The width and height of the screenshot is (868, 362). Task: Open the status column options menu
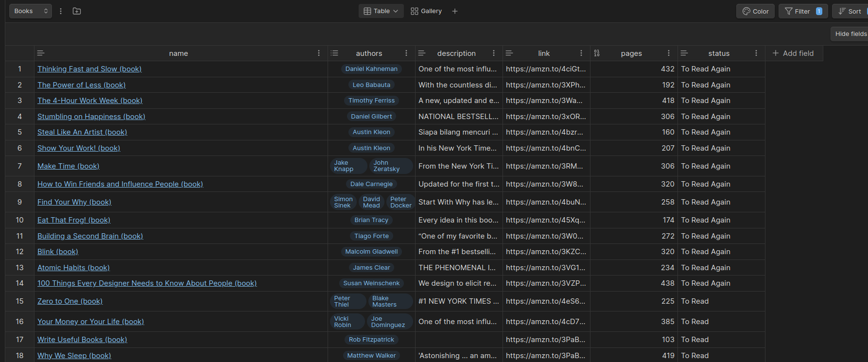click(756, 53)
